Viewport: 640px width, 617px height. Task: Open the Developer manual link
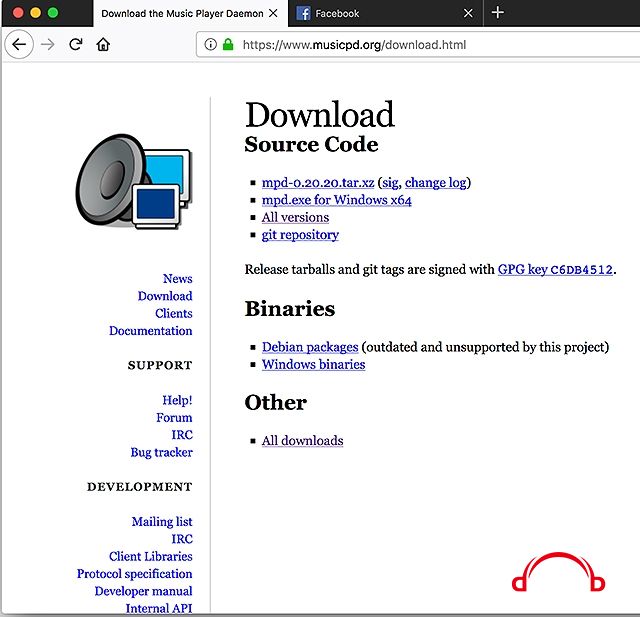coord(143,591)
